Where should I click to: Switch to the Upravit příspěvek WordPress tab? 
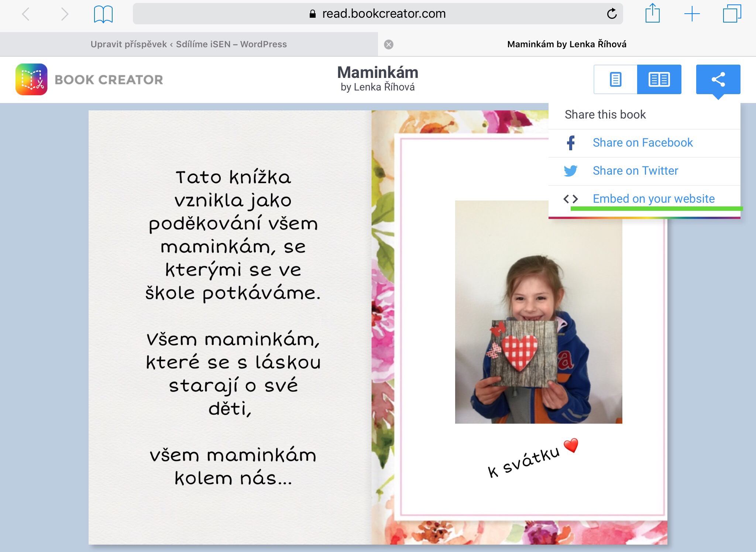189,44
